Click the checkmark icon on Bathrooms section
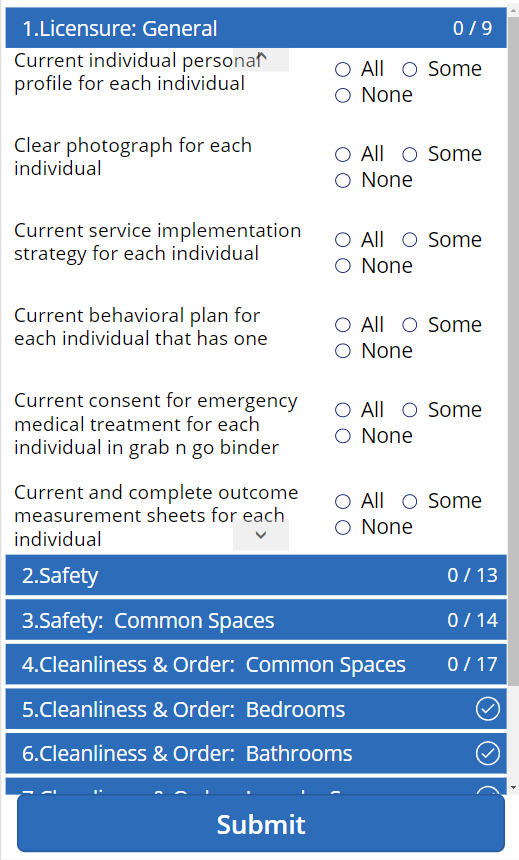Image resolution: width=519 pixels, height=860 pixels. (x=487, y=753)
